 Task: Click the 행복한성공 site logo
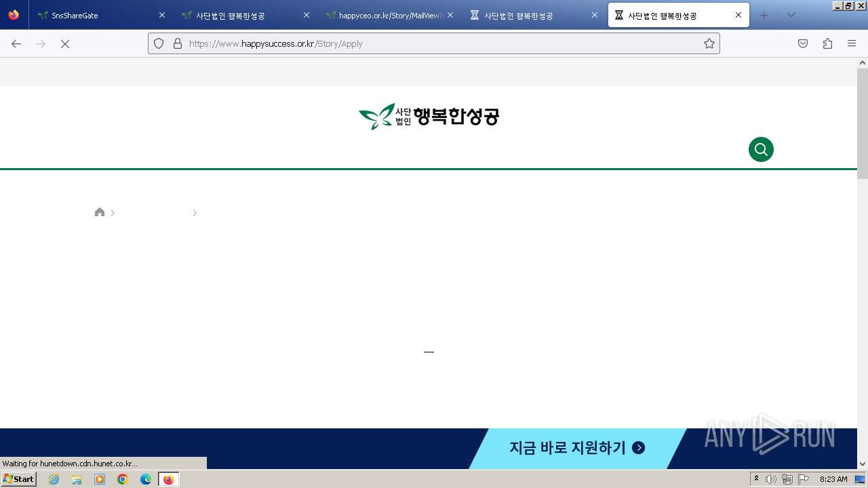coord(429,117)
